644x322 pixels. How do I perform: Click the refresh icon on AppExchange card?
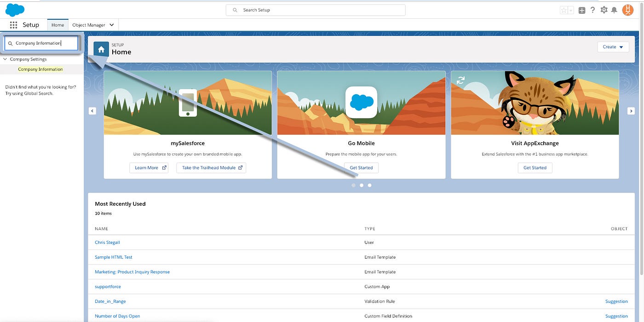(x=461, y=80)
